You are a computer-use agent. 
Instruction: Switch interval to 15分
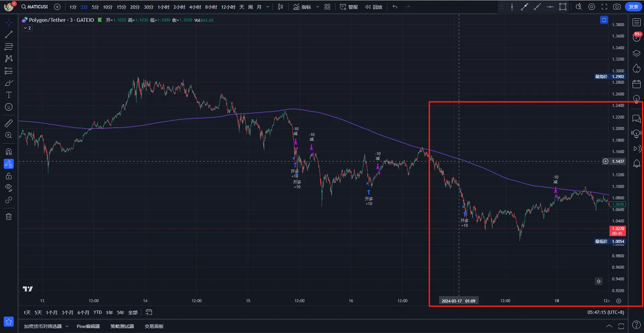point(121,7)
